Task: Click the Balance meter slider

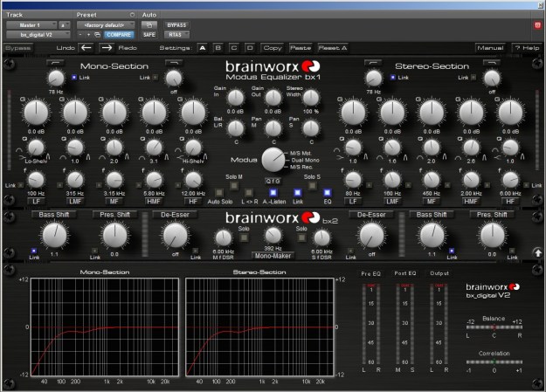Action: (x=494, y=327)
